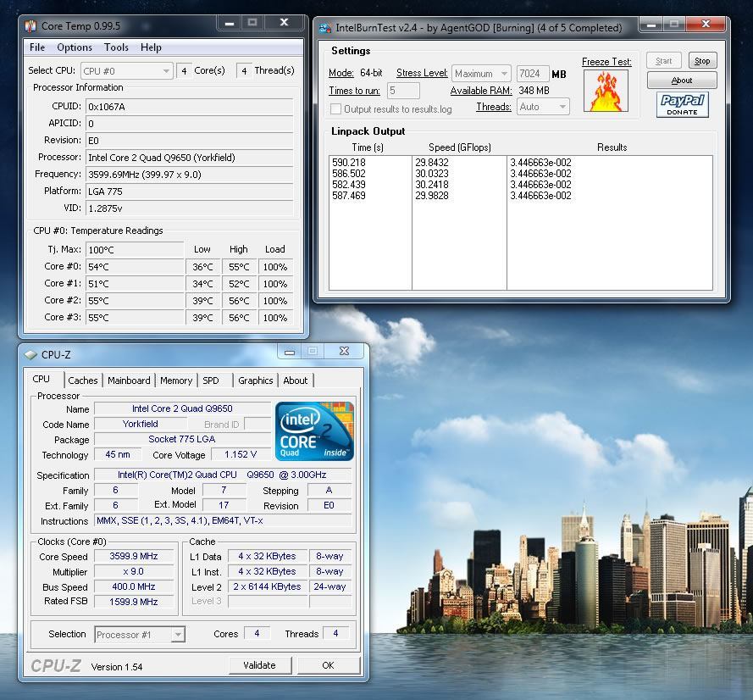Click the Core Voltage 1.152 V value
753x700 pixels.
241,454
